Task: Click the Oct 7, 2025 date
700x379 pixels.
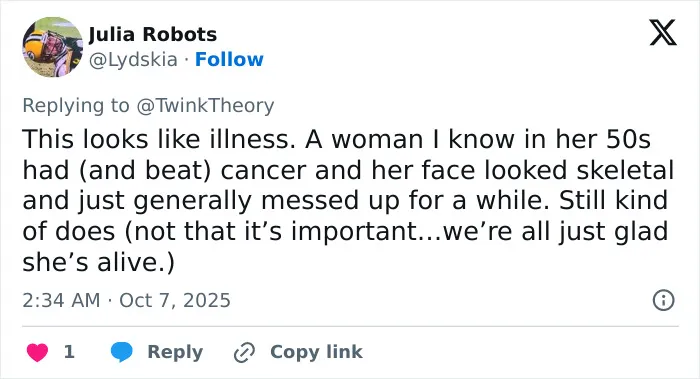Action: click(175, 300)
